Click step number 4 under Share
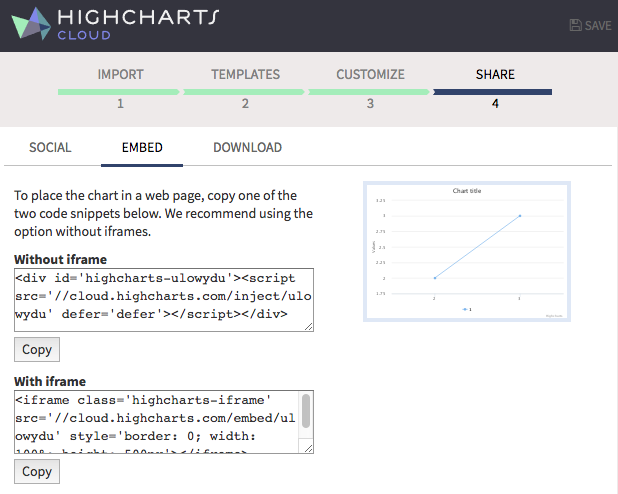The height and width of the screenshot is (494, 618). 495,104
